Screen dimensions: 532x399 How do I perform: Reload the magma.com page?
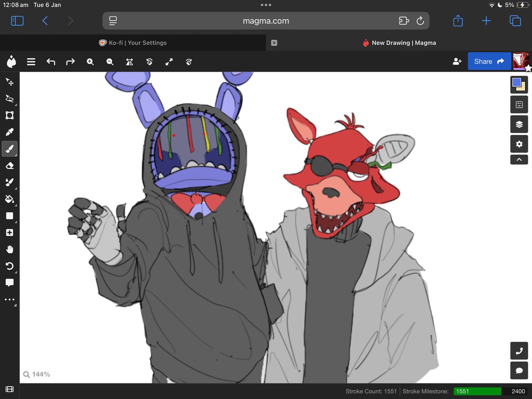[420, 21]
